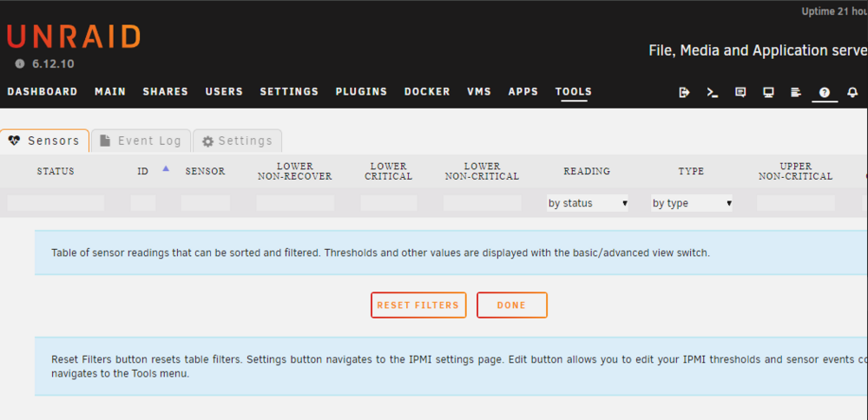
Task: Sort by LOWER CRITICAL column header
Action: [389, 172]
